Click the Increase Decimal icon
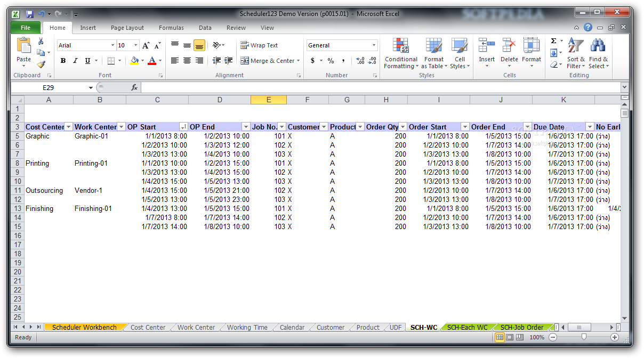This screenshot has width=644, height=358. point(360,61)
